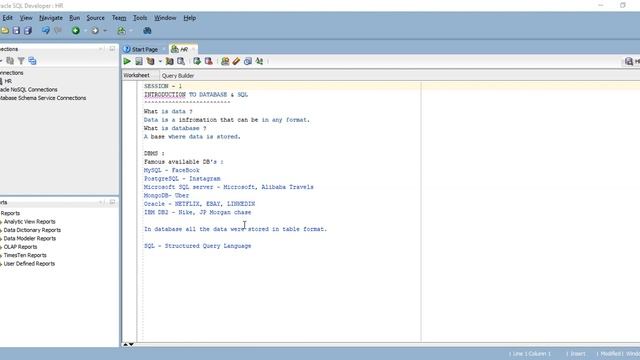Open the Navigate menu
Image resolution: width=640 pixels, height=360 pixels.
(51, 18)
